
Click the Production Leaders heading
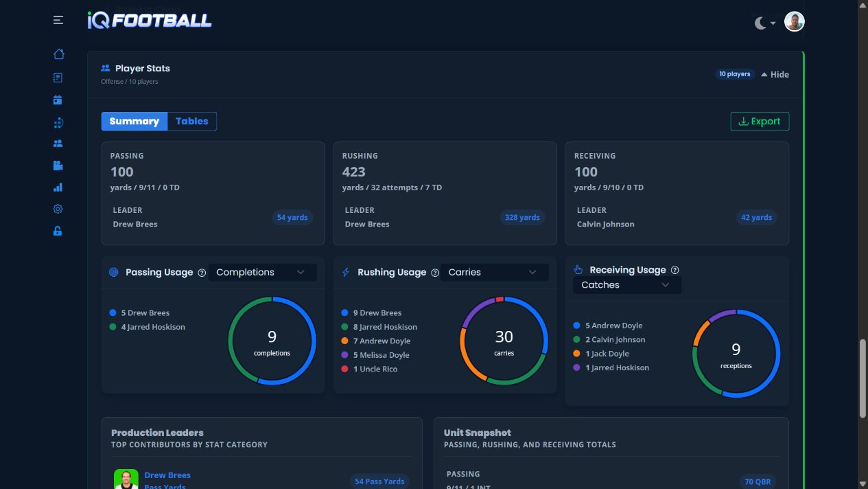click(x=157, y=433)
